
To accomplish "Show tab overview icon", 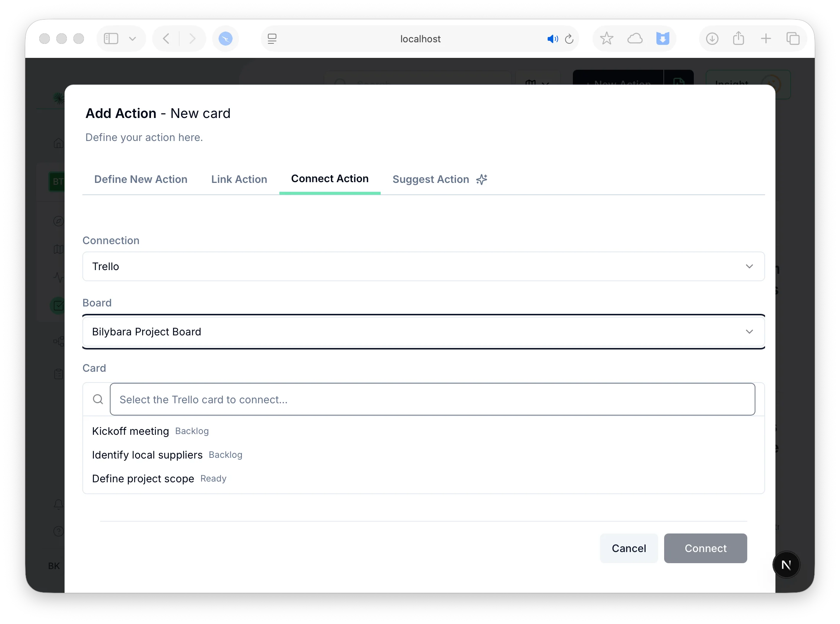I will 793,39.
